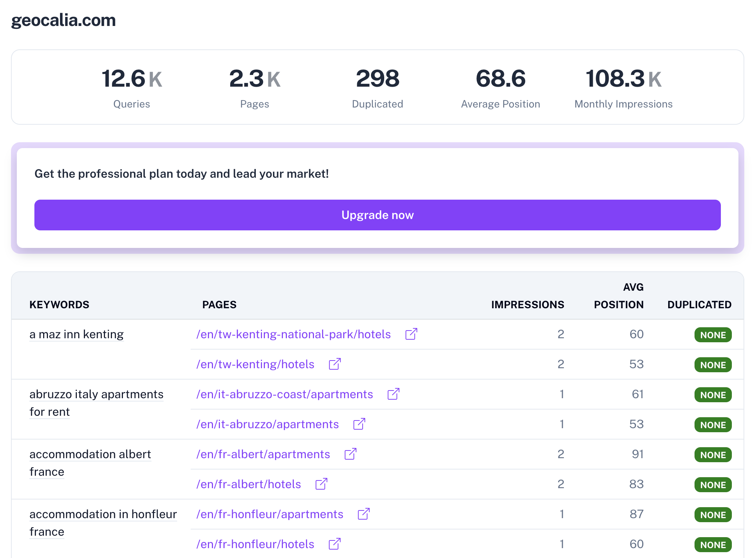Image resolution: width=756 pixels, height=558 pixels.
Task: Open external link icon for /en/it-abruzzo/apartments
Action: click(359, 424)
